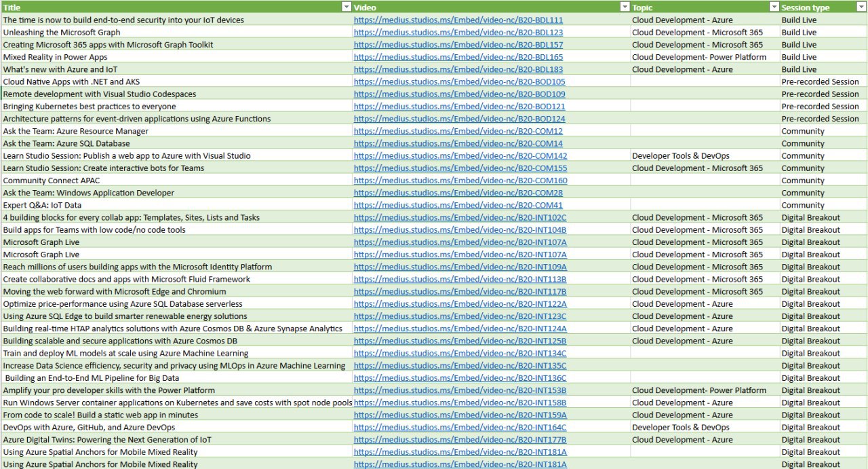Open the B20-INT125B video link

pyautogui.click(x=460, y=341)
